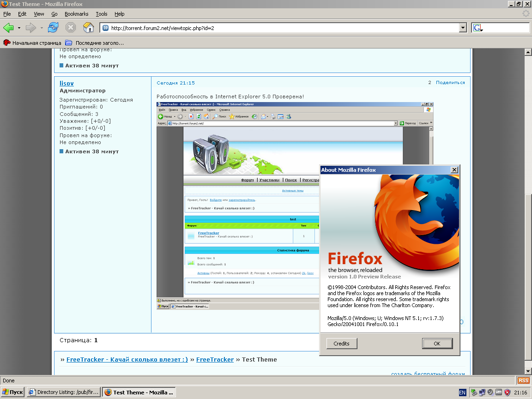
Task: Click the 'version 1.0 Preview Release' text
Action: tap(364, 277)
